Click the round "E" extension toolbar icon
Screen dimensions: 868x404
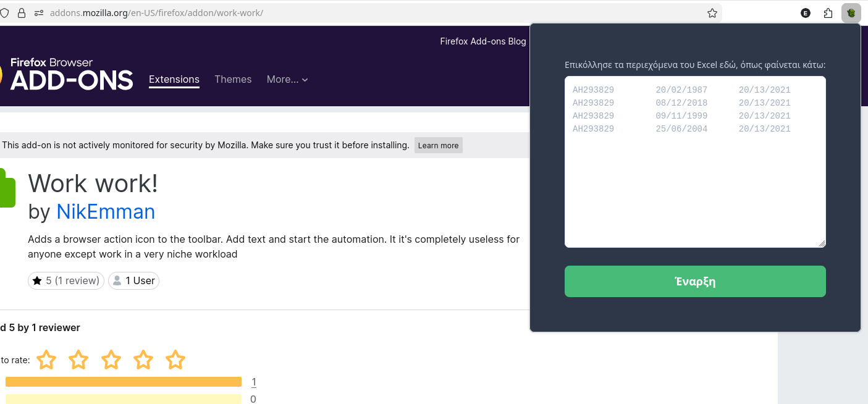pyautogui.click(x=806, y=13)
